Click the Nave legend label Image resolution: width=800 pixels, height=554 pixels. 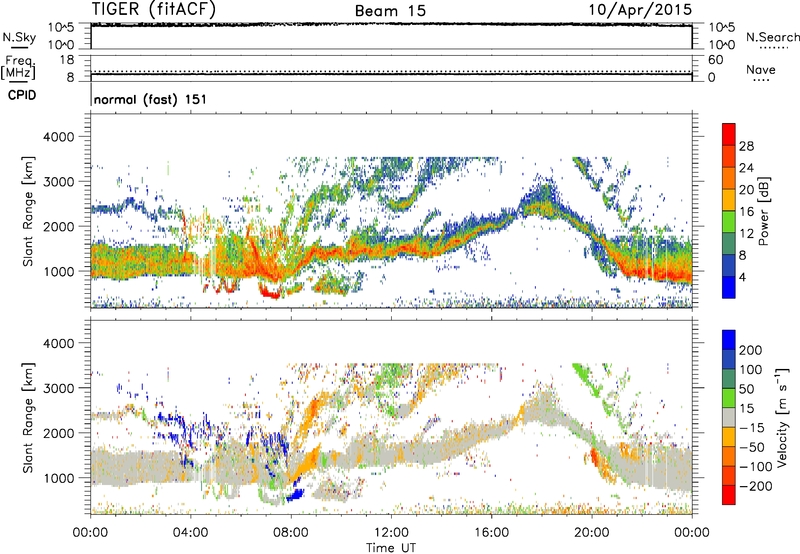coord(761,70)
